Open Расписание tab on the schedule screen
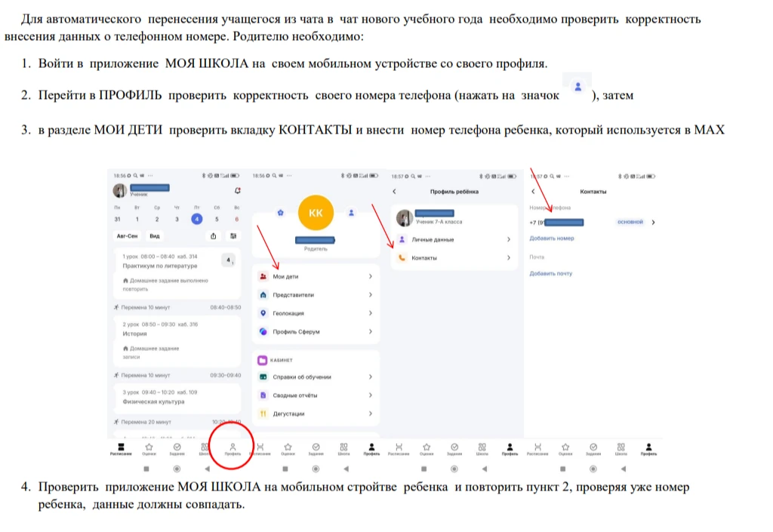Screen dimensions: 773x532 coord(121,449)
